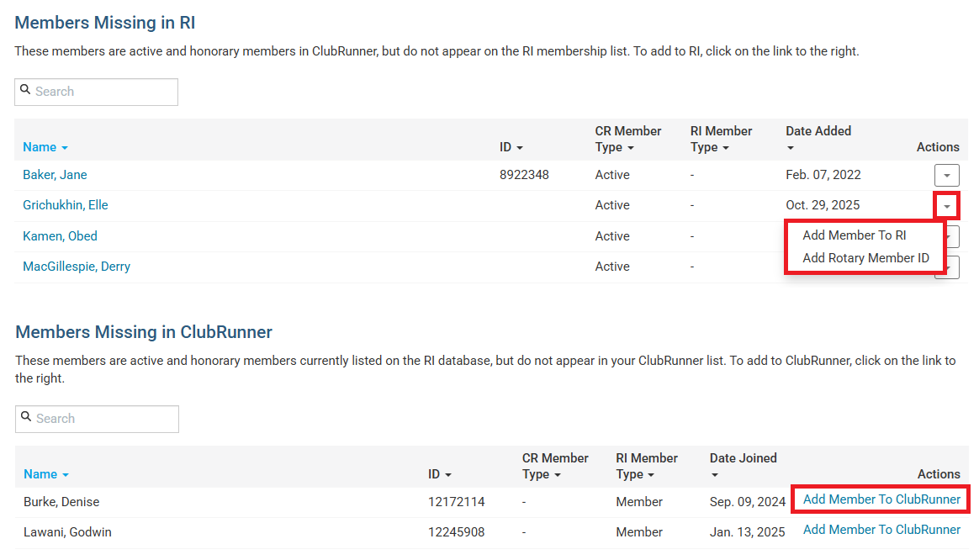
Task: Sort Missing in ClubRunner by RI Member Type
Action: [646, 466]
